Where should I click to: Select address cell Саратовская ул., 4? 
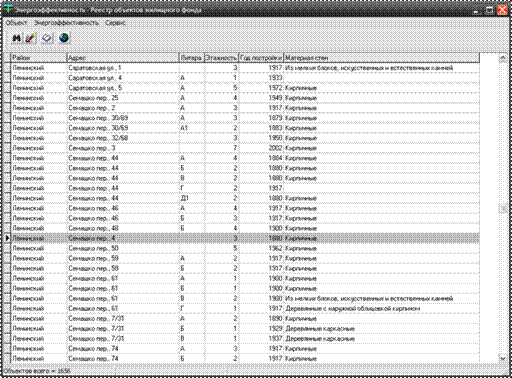[123, 78]
